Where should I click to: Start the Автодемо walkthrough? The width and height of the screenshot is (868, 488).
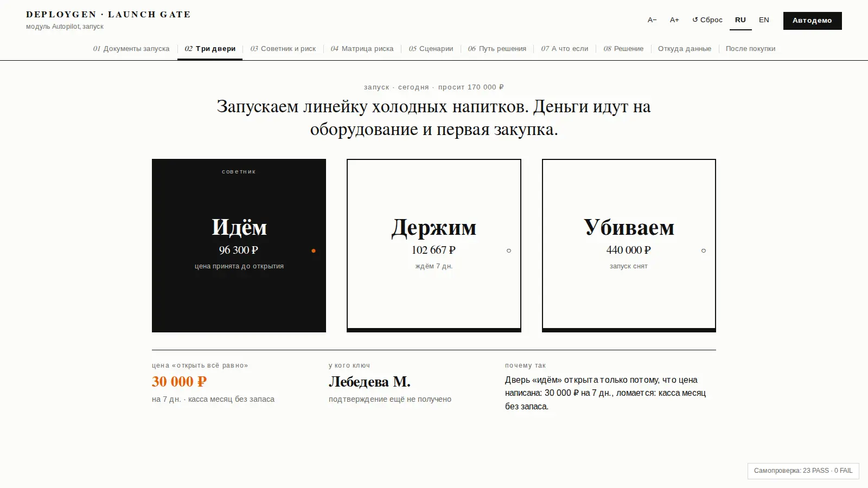coord(812,21)
